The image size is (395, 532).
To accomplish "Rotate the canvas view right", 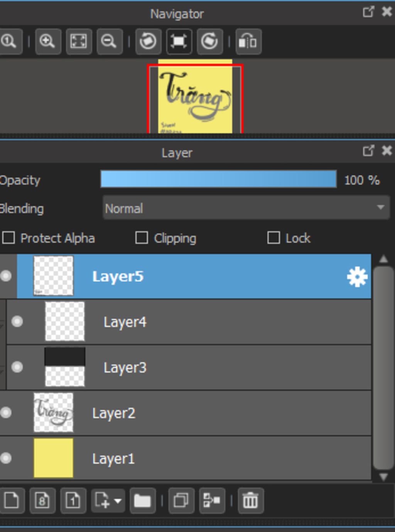I will (x=209, y=41).
